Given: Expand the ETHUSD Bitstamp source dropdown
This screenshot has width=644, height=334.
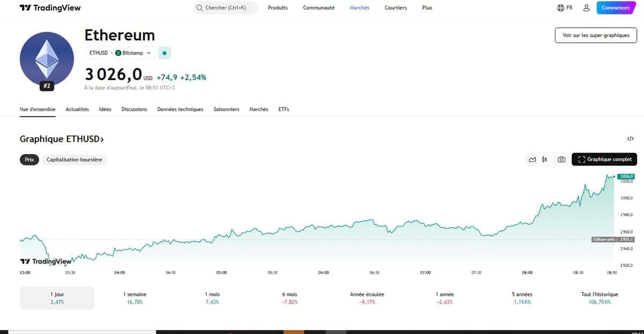Looking at the screenshot, I should (120, 53).
